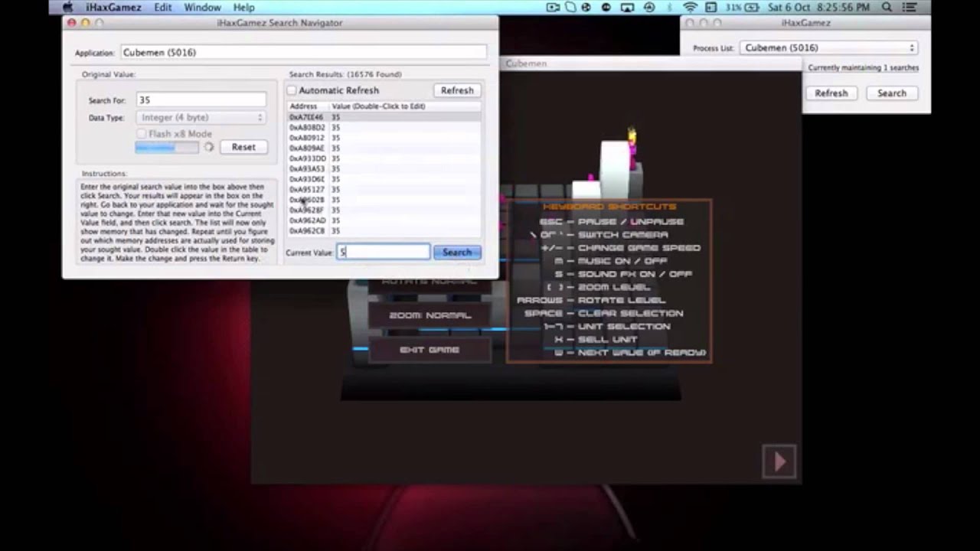Image resolution: width=980 pixels, height=551 pixels.
Task: Select result row 0xA93D6E
Action: [384, 179]
